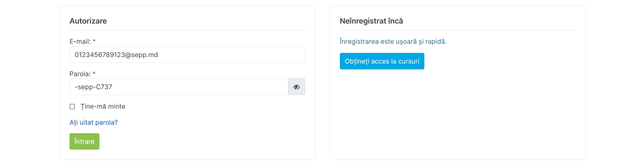Click the green Întrare button
Image resolution: width=644 pixels, height=166 pixels.
pos(84,141)
